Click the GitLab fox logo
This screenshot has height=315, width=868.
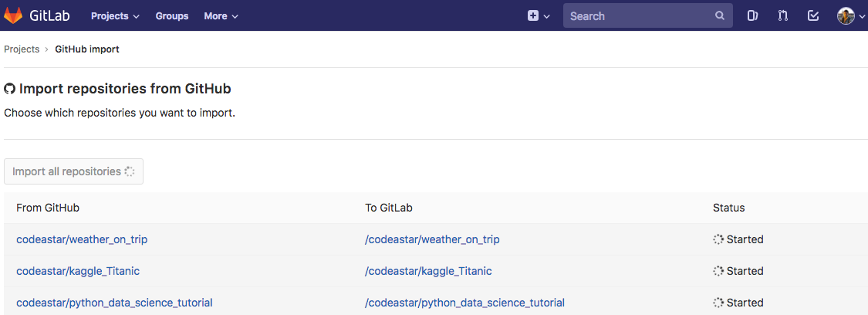pos(14,15)
